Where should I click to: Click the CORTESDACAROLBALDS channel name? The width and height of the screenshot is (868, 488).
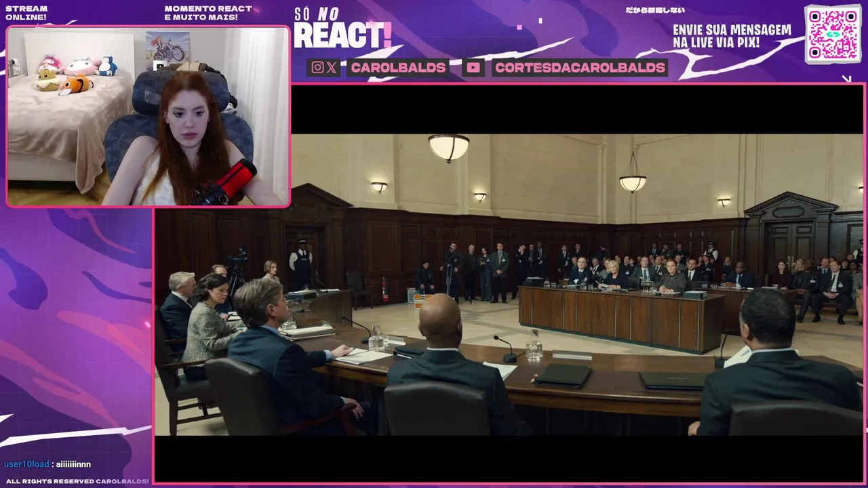[x=580, y=67]
